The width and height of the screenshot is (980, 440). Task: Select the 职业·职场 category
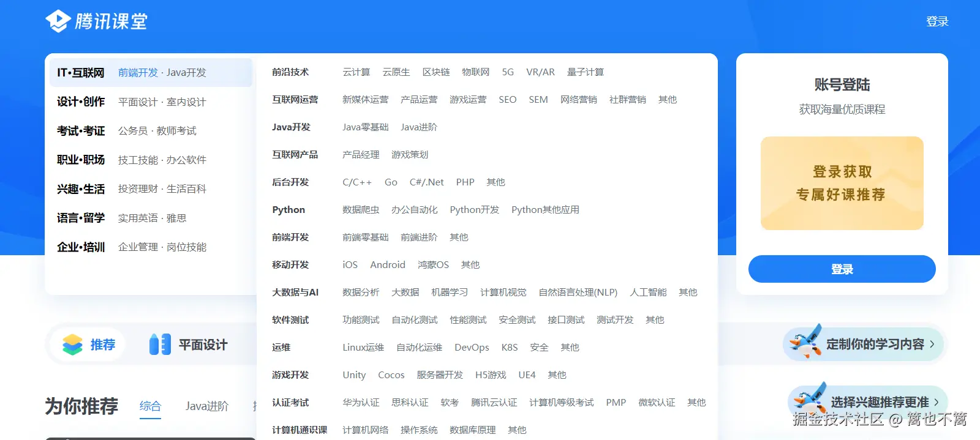click(x=81, y=160)
